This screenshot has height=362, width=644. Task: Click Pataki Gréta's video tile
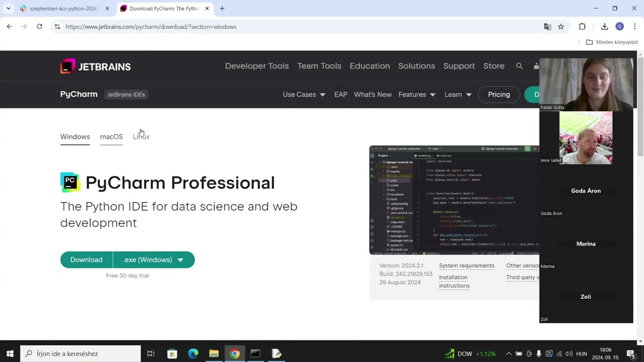[586, 84]
